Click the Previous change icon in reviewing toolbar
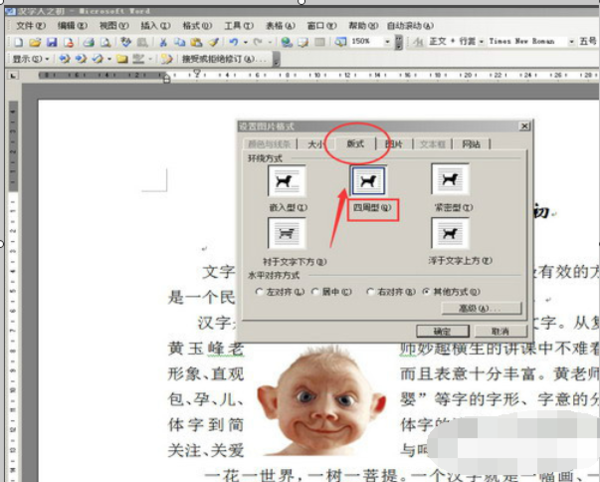The width and height of the screenshot is (600, 482). point(64,59)
